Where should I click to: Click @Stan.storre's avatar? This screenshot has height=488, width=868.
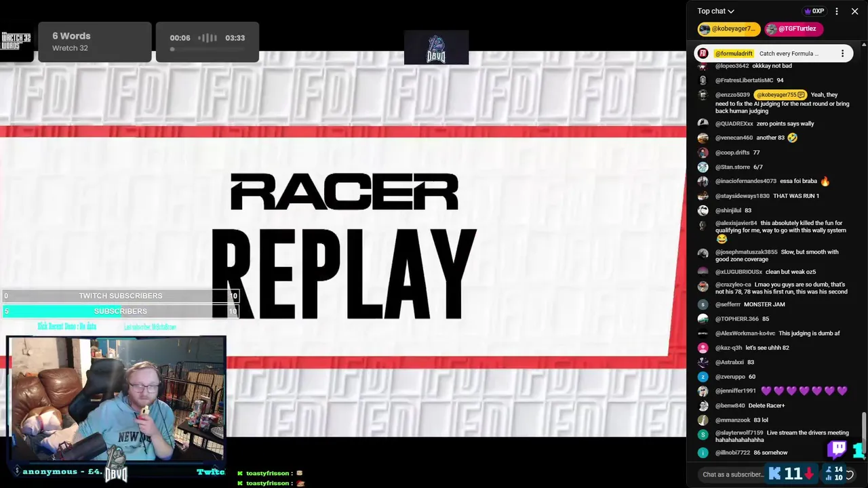tap(703, 167)
